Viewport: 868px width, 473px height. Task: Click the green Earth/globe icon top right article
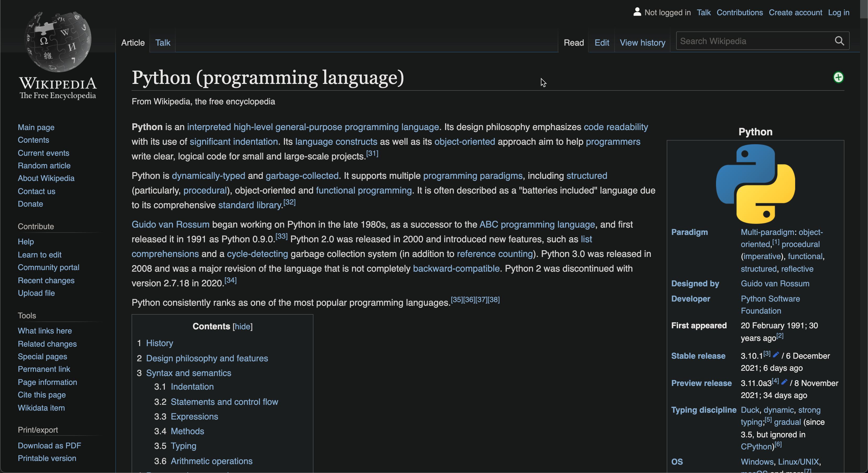pyautogui.click(x=838, y=77)
